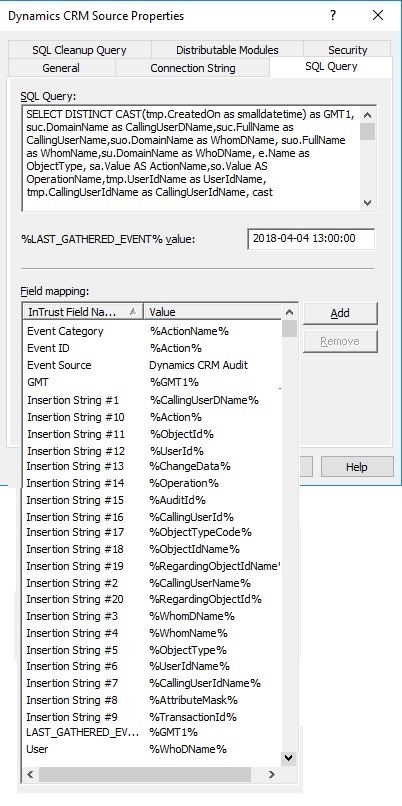Select the Event Source row
This screenshot has height=806, width=402.
[153, 365]
